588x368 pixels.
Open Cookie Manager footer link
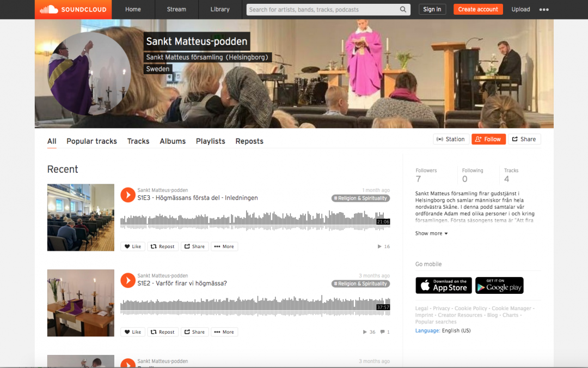(511, 308)
